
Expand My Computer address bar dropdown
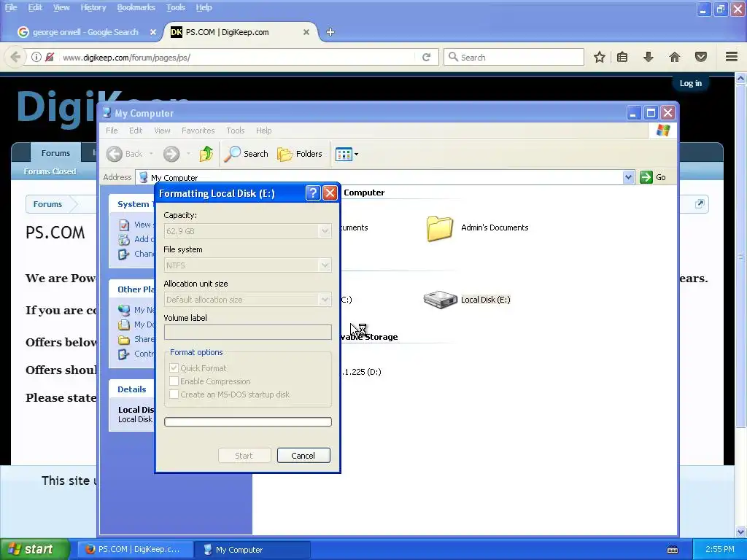(x=628, y=177)
